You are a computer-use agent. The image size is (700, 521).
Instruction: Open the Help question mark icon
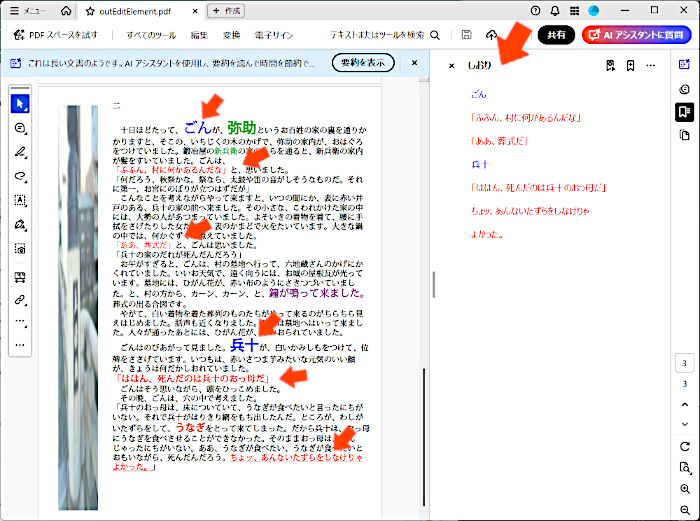click(x=535, y=11)
